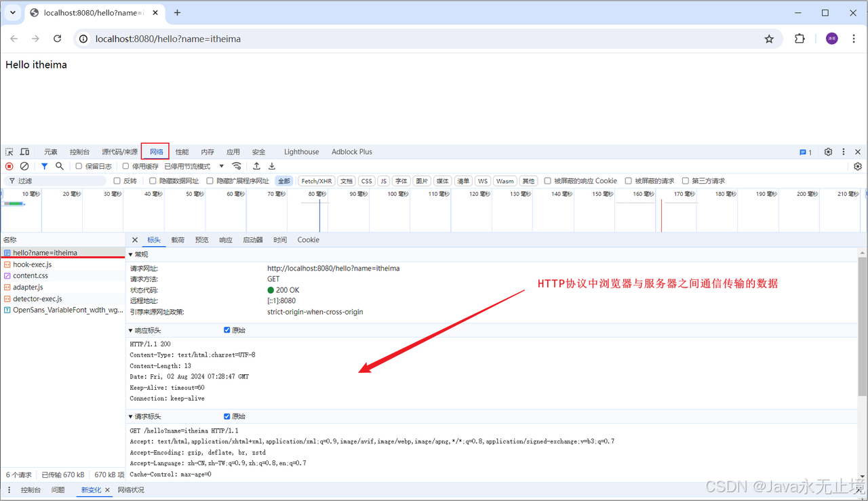The height and width of the screenshot is (501, 868).
Task: Switch to 载荷 request detail tab
Action: point(178,240)
